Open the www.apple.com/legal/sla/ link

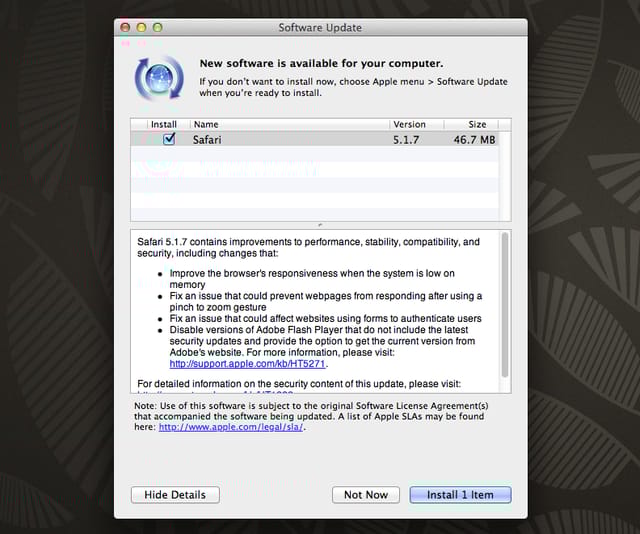(231, 427)
